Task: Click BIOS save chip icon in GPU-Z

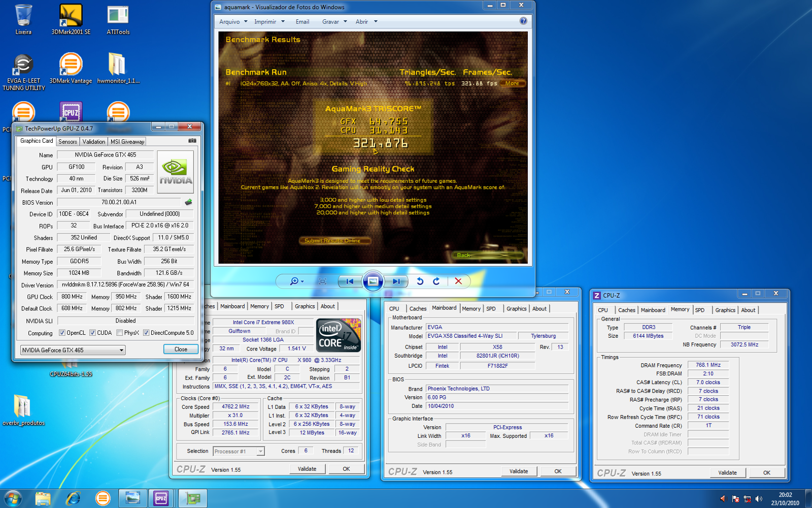Action: (x=188, y=202)
